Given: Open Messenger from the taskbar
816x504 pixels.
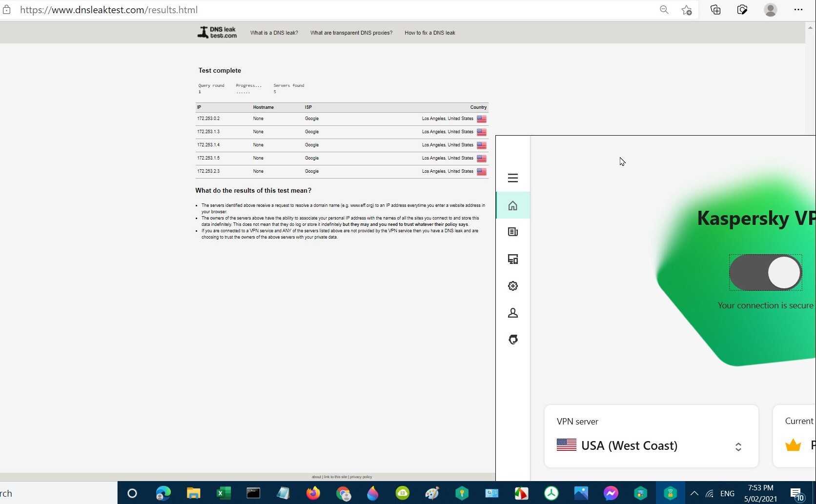Looking at the screenshot, I should pos(611,493).
